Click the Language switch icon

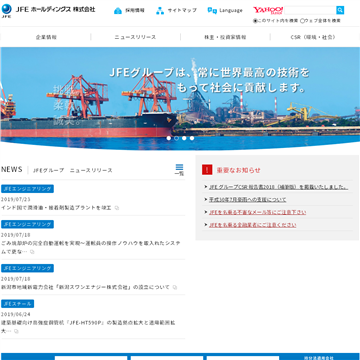tap(212, 10)
